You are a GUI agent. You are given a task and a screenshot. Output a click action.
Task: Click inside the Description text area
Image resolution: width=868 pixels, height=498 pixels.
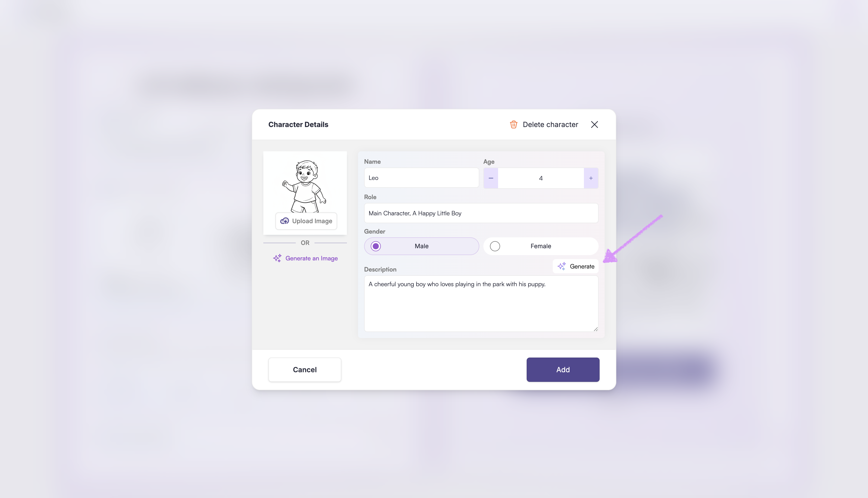481,304
